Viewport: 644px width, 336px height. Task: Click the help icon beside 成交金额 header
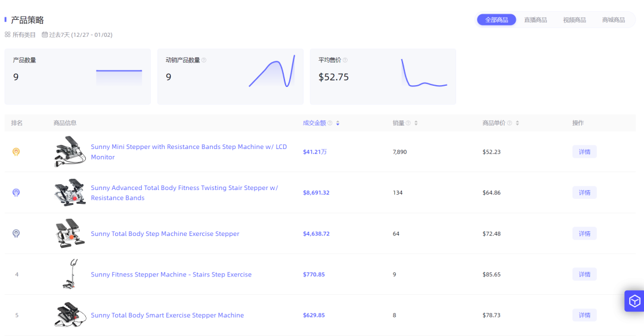pyautogui.click(x=330, y=123)
